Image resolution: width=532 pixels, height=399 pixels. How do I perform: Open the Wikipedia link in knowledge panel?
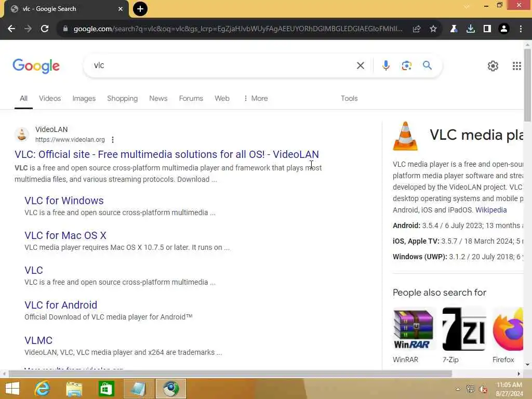491,210
